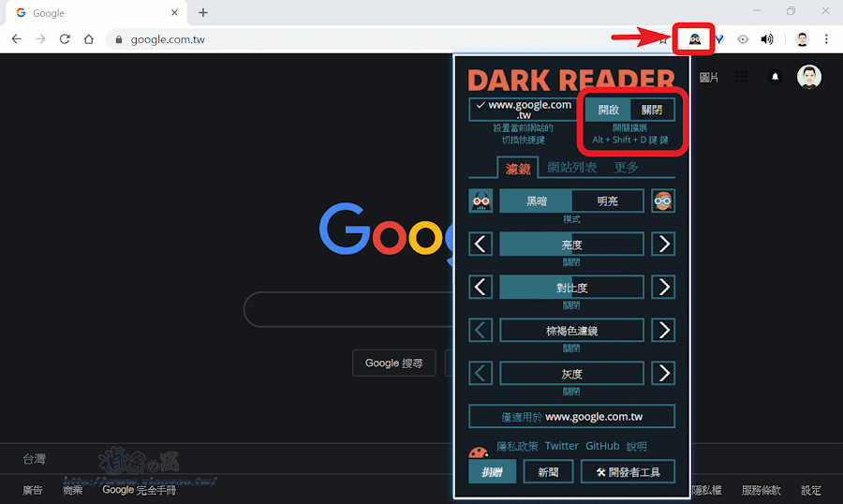This screenshot has width=843, height=504.
Task: Open the eye extension icon
Action: (743, 39)
